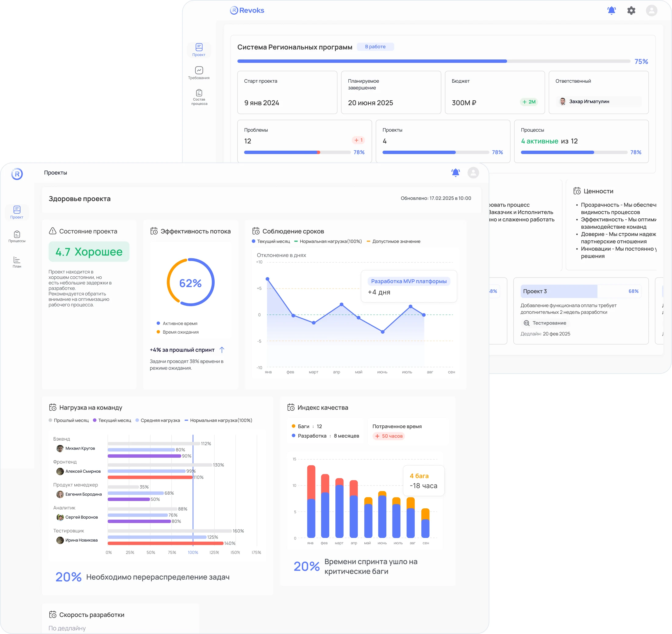Click the planned completion 20 июня 2025
Viewport: 672px width, 634px height.
point(370,103)
